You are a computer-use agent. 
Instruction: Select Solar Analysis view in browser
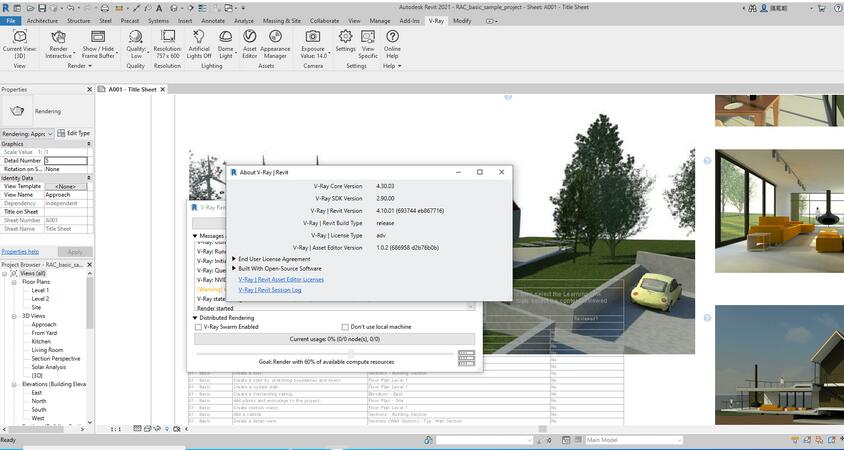click(x=48, y=367)
